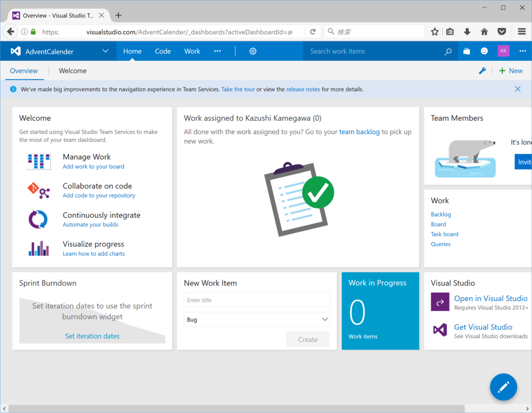Open the KK user profile avatar
The width and height of the screenshot is (532, 413).
click(x=503, y=51)
